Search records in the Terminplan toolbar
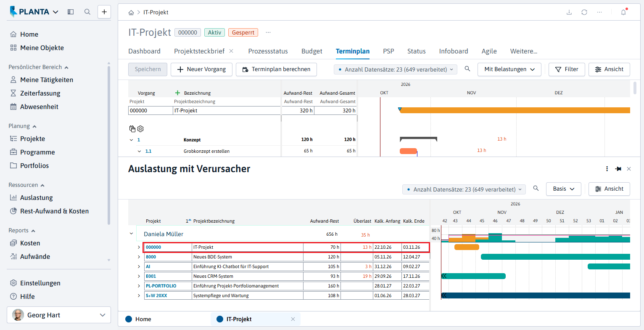 coord(467,69)
